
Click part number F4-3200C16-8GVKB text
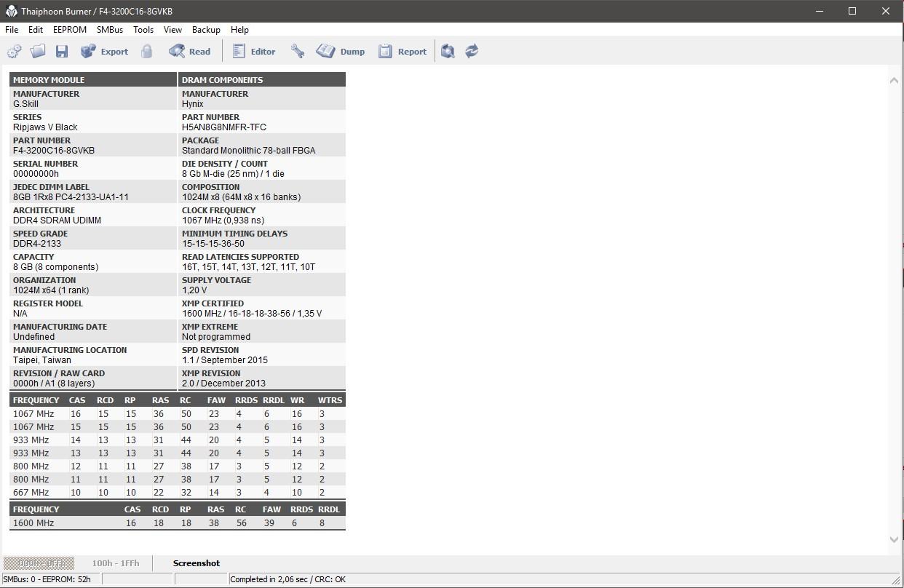pos(54,151)
